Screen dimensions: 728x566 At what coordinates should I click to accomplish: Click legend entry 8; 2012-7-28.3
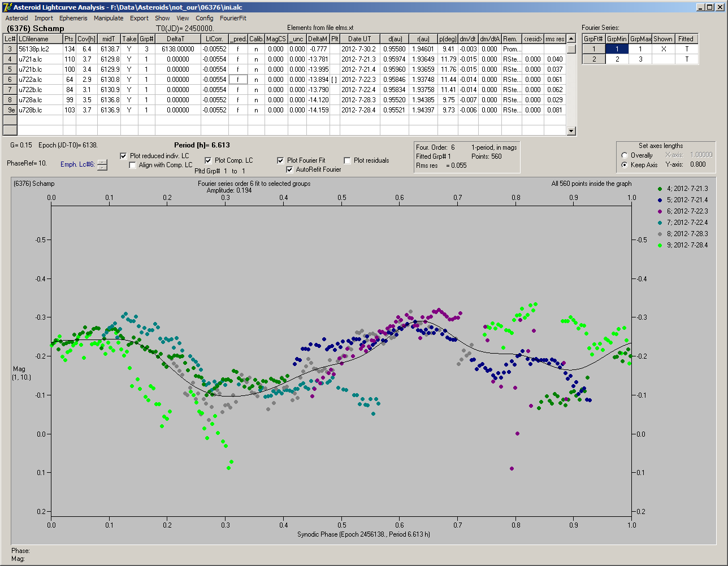point(687,234)
